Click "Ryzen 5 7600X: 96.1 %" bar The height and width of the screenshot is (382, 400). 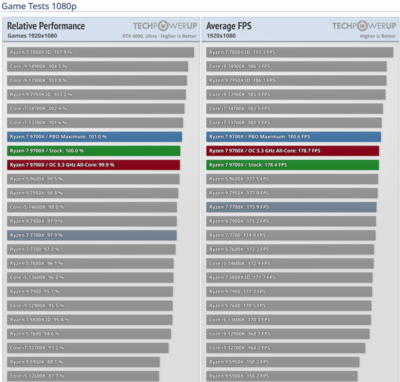click(90, 263)
